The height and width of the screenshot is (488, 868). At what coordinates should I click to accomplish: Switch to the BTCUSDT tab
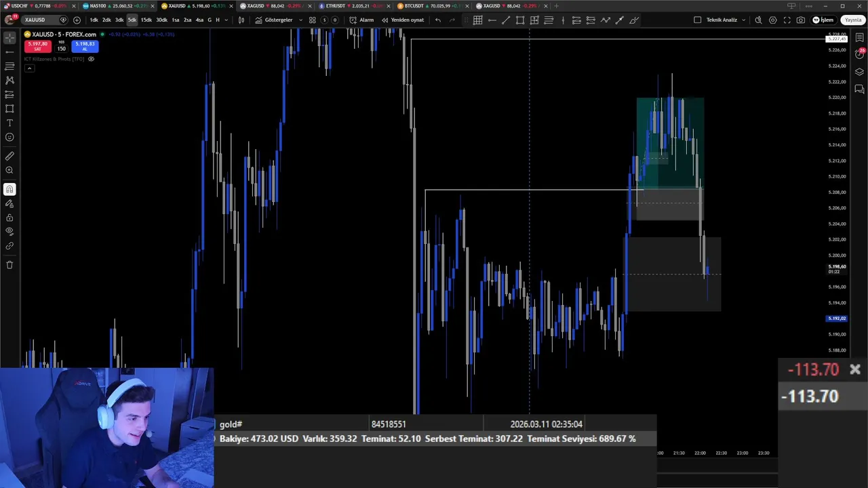click(x=432, y=6)
